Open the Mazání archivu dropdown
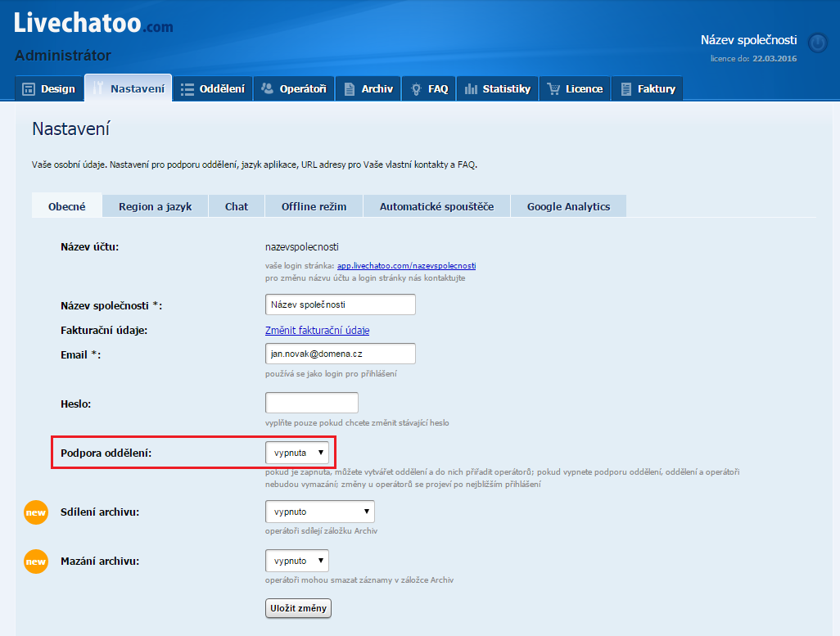 pyautogui.click(x=296, y=561)
